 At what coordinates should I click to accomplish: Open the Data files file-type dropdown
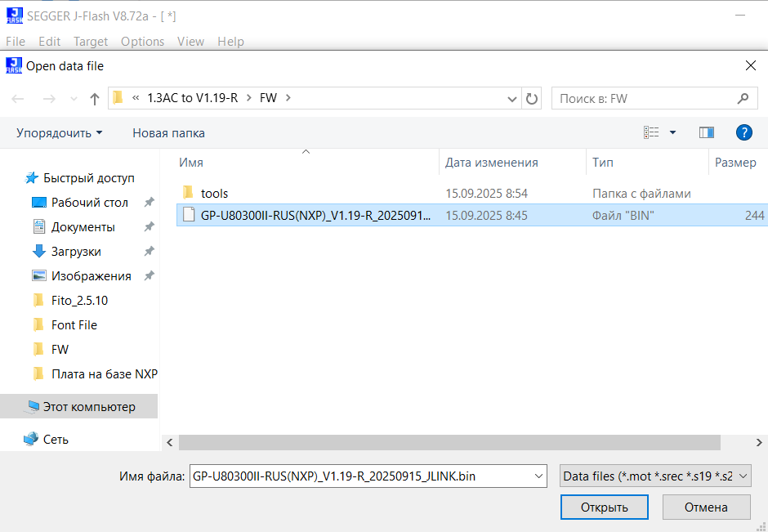coord(654,476)
